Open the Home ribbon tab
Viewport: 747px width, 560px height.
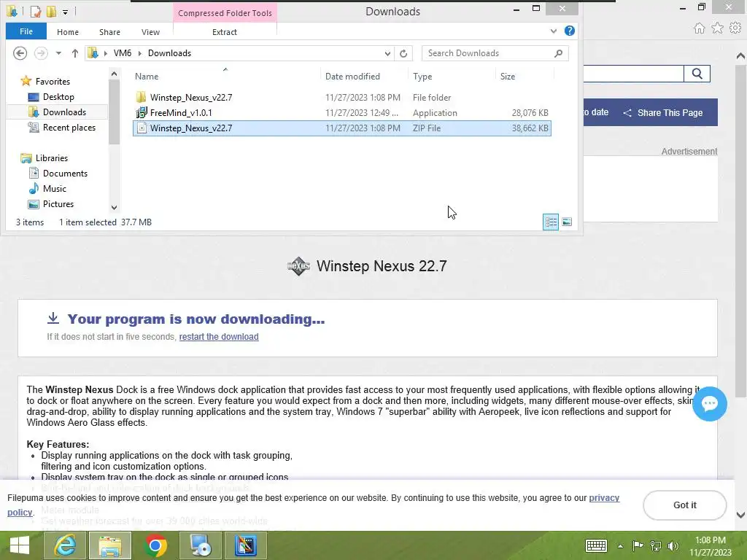click(68, 32)
